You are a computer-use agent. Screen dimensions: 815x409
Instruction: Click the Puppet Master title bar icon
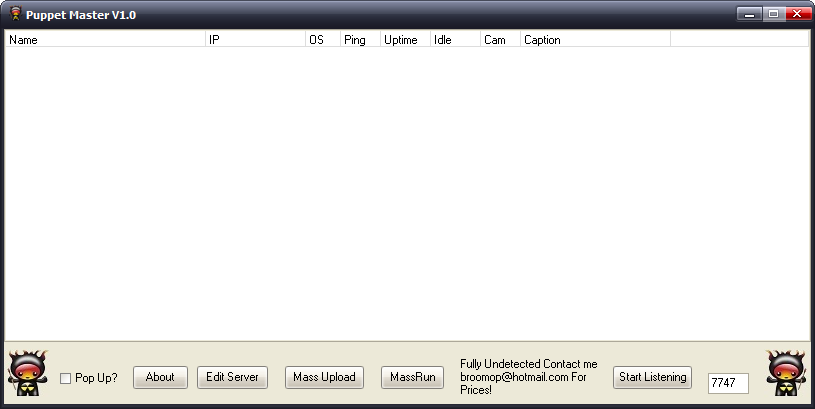pyautogui.click(x=16, y=15)
